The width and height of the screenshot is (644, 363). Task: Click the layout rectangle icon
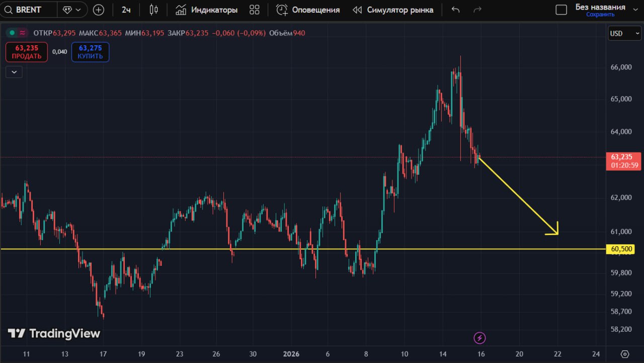click(x=561, y=10)
